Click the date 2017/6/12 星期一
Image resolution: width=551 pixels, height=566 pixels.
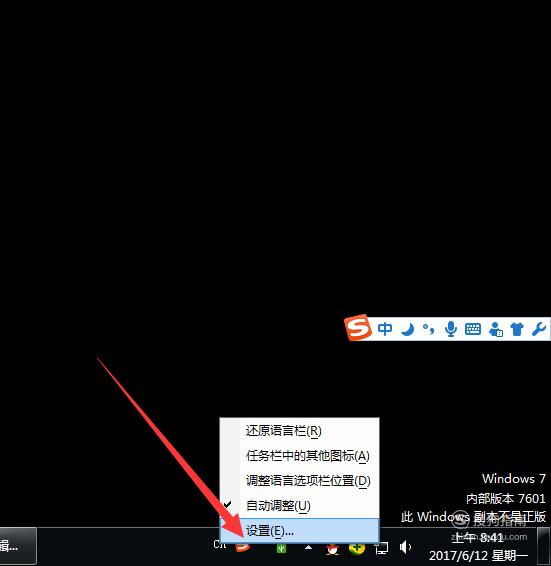click(478, 556)
